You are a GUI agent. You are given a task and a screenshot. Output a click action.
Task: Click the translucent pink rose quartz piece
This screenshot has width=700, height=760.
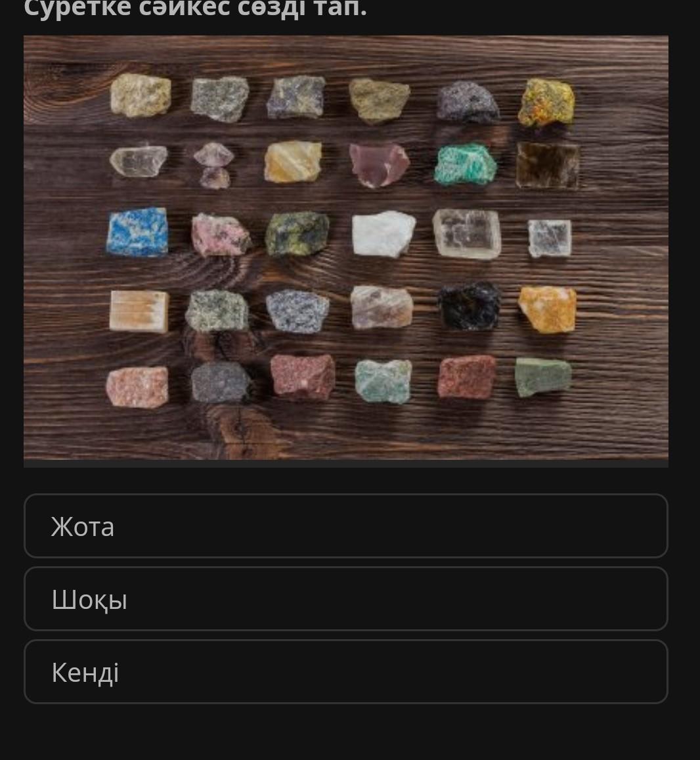coord(380,165)
